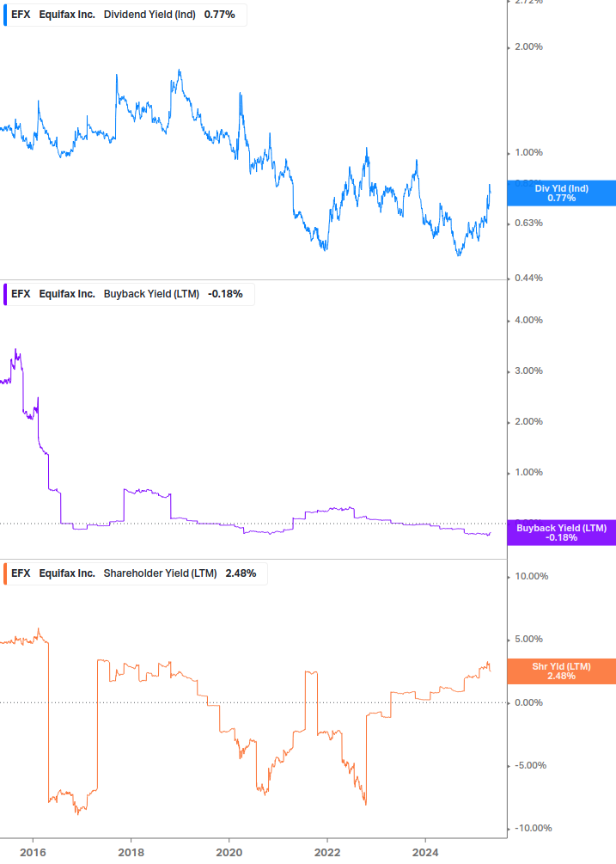The height and width of the screenshot is (864, 616).
Task: Click the orange Shr Yld (LTM) 2.48% value tag
Action: [x=562, y=671]
